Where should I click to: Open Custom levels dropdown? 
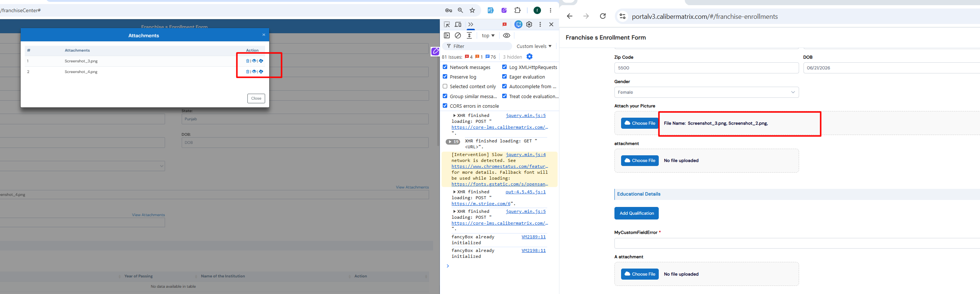point(534,46)
